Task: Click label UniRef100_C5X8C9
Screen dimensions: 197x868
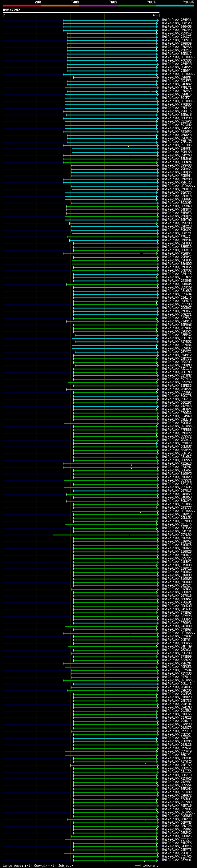Action: [176, 443]
